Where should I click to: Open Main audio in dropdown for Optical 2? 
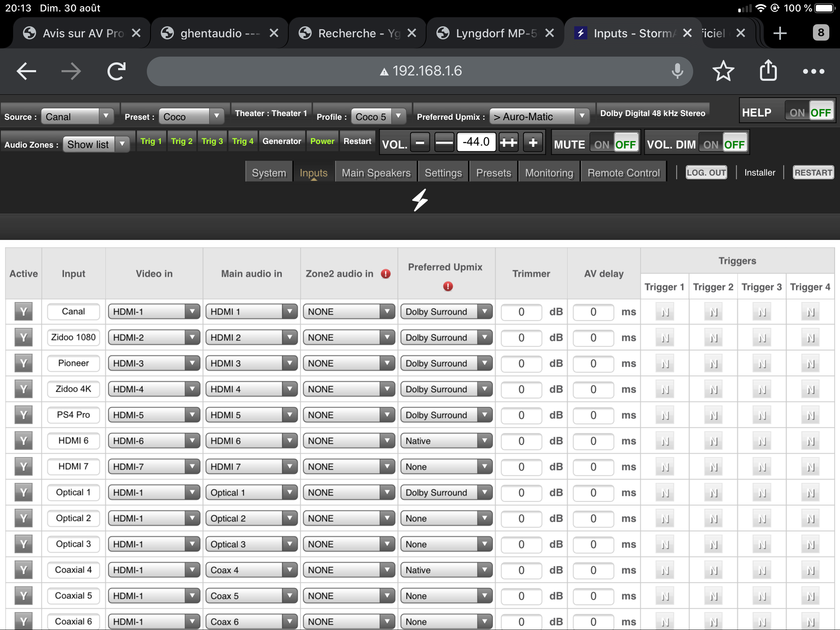coord(251,518)
